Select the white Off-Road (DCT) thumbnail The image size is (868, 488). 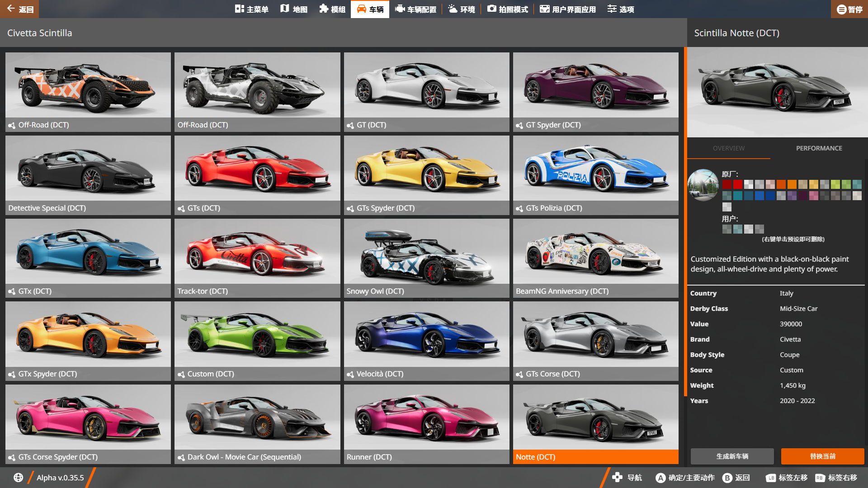[x=257, y=92]
